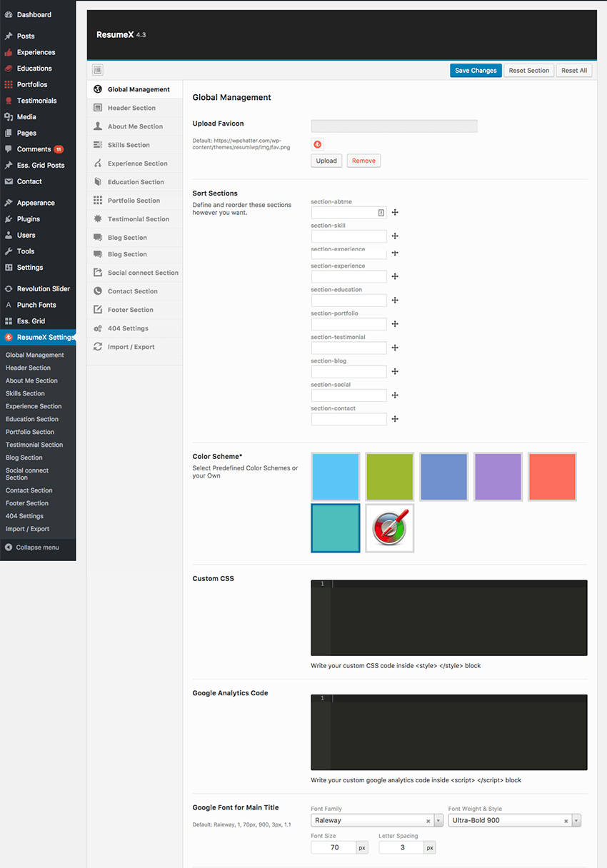607x868 pixels.
Task: Grab the move handle beside section-abtme
Action: (x=395, y=213)
